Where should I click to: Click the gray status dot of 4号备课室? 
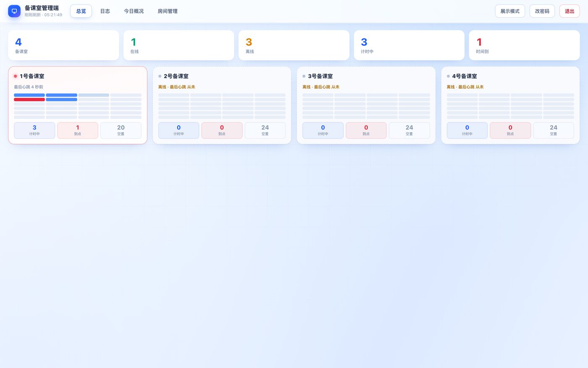click(448, 76)
